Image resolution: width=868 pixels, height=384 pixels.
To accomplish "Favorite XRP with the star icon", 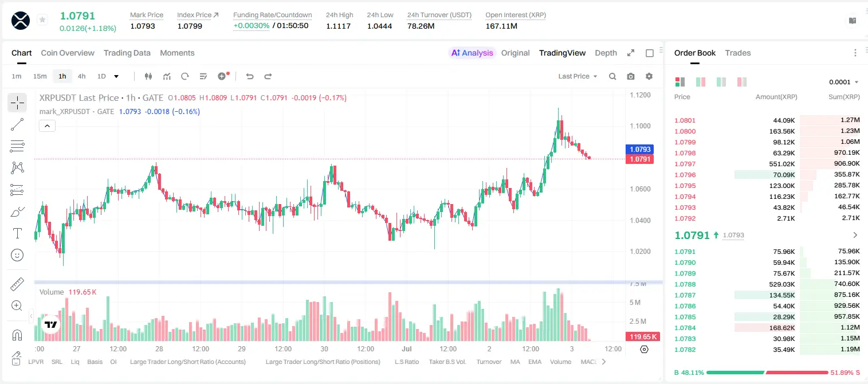I will (x=42, y=20).
